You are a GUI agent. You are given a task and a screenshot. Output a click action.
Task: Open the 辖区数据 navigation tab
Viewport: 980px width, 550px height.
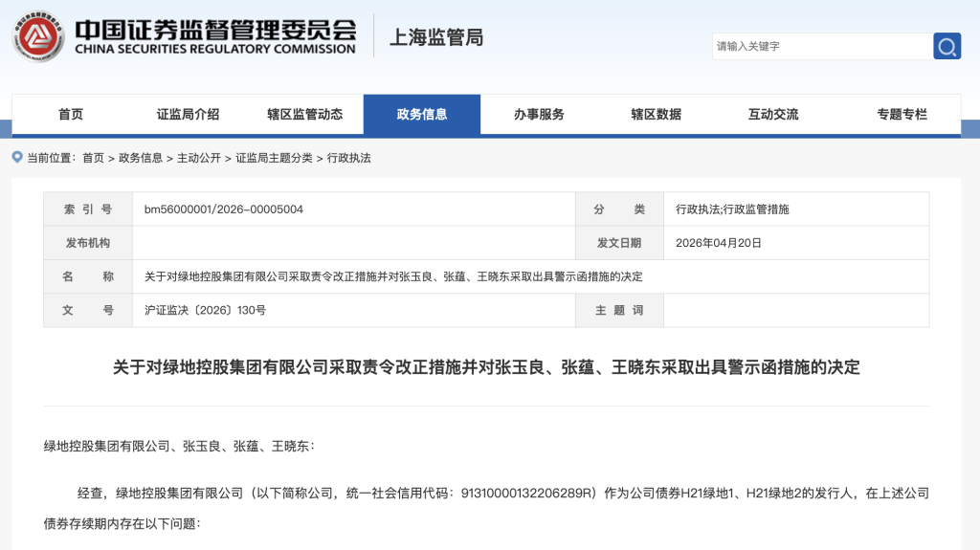click(657, 115)
